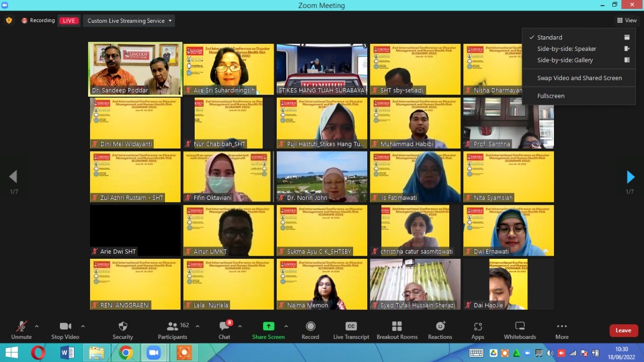644x362 pixels.
Task: Click the taskbar clock showing 10:30
Action: point(622,352)
